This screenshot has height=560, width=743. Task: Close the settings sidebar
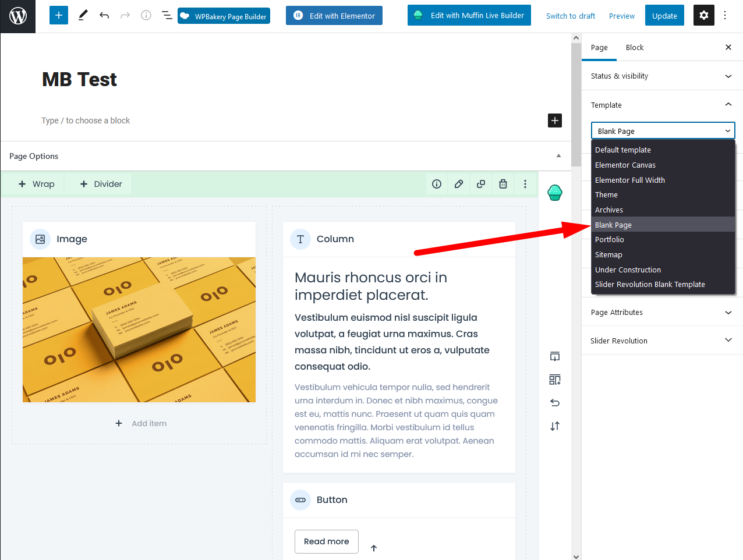tap(728, 47)
